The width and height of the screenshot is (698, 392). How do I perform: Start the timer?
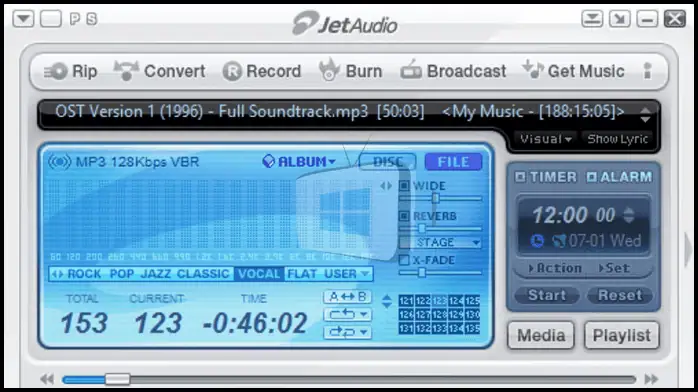(547, 295)
